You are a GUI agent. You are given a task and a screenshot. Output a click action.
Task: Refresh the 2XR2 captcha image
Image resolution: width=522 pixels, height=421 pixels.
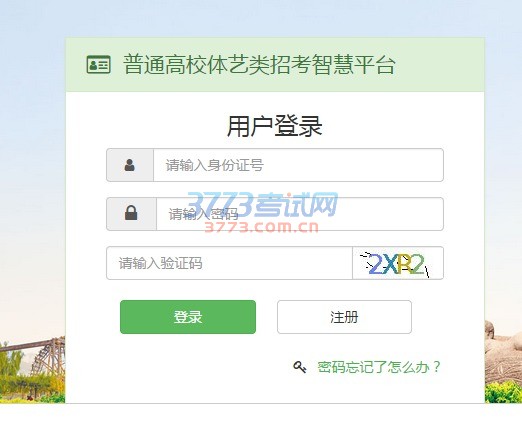398,263
